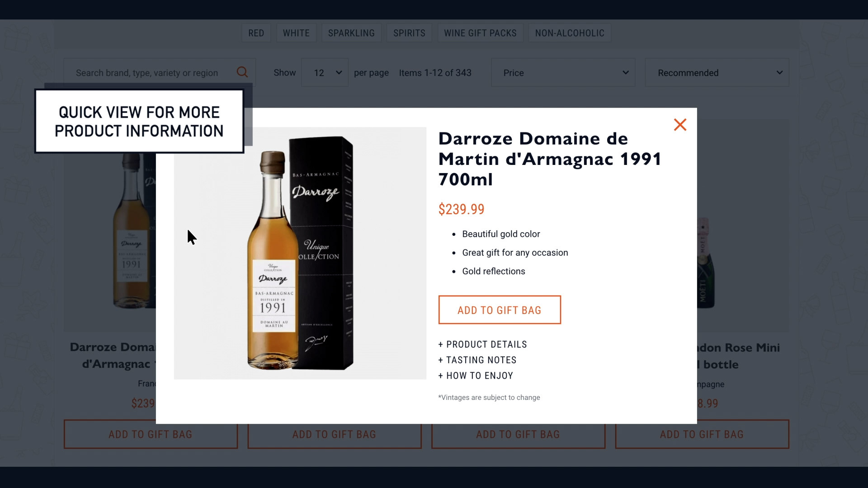Image resolution: width=868 pixels, height=488 pixels.
Task: Click the 'Gold reflections' bullet text
Action: click(x=494, y=271)
